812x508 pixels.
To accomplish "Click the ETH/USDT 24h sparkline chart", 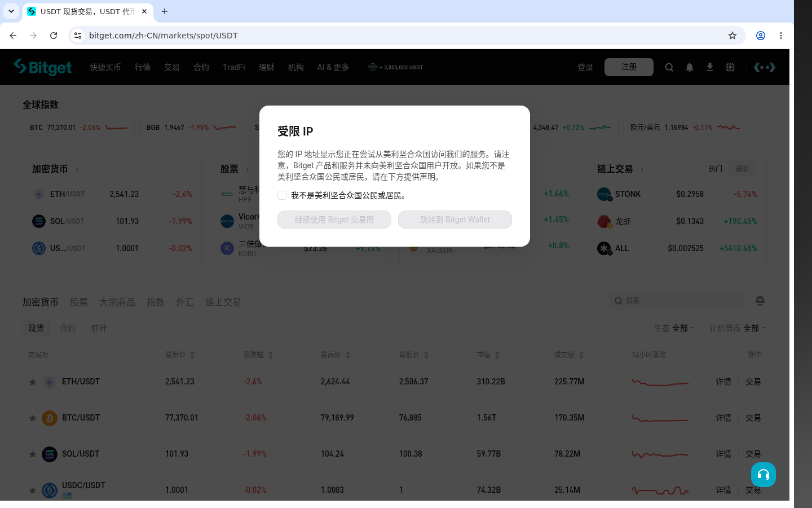I will [x=660, y=383].
